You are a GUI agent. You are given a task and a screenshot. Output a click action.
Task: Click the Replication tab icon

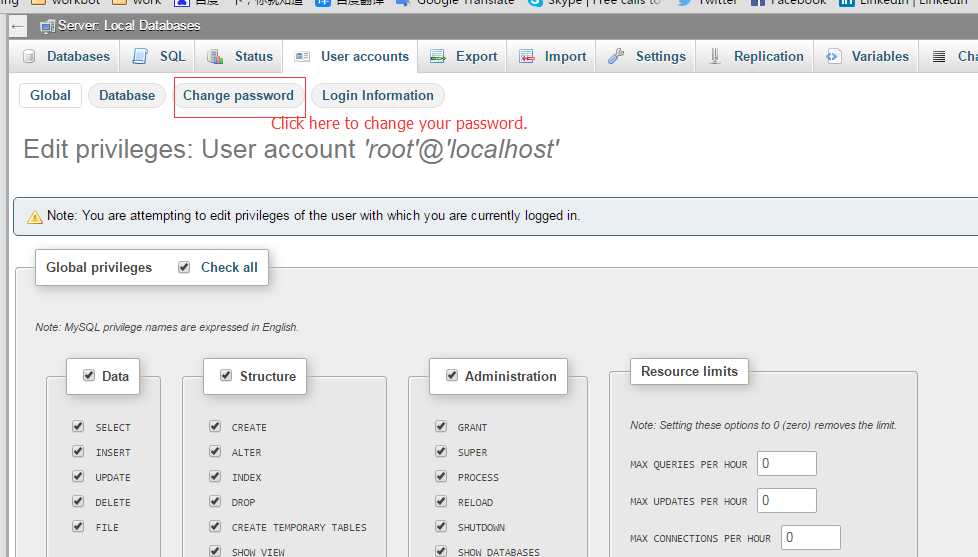point(715,57)
